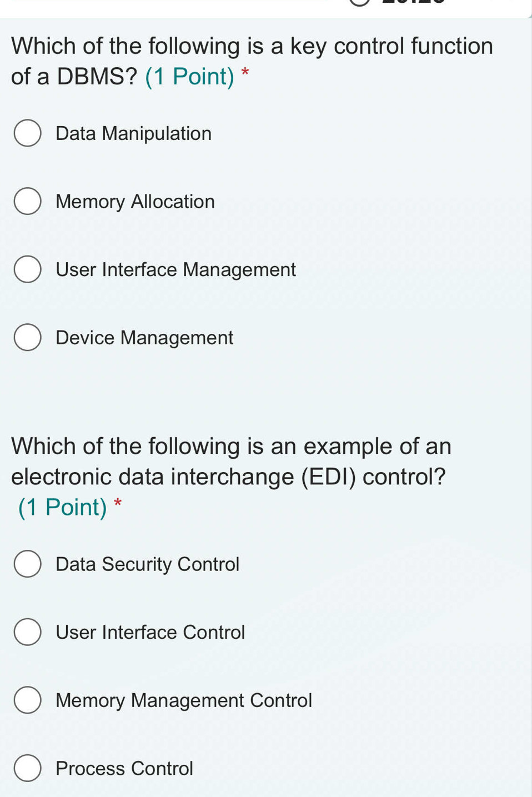
Task: Choose User Interface Control as the answer
Action: click(27, 632)
